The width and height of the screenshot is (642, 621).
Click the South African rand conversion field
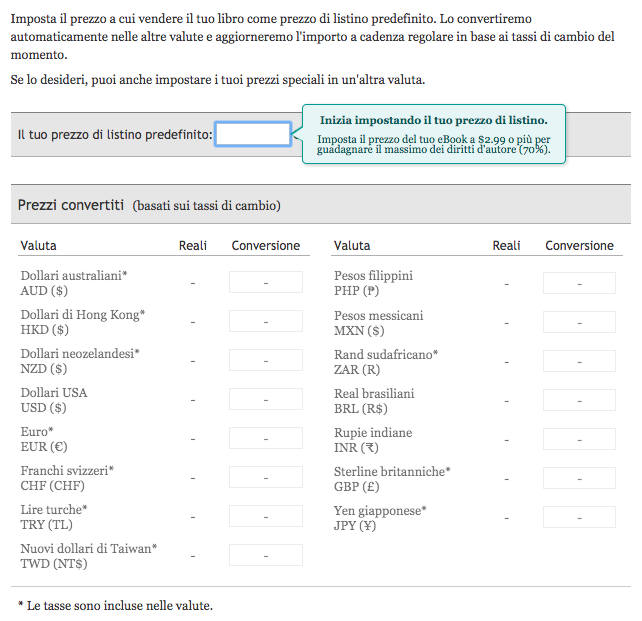pos(579,361)
